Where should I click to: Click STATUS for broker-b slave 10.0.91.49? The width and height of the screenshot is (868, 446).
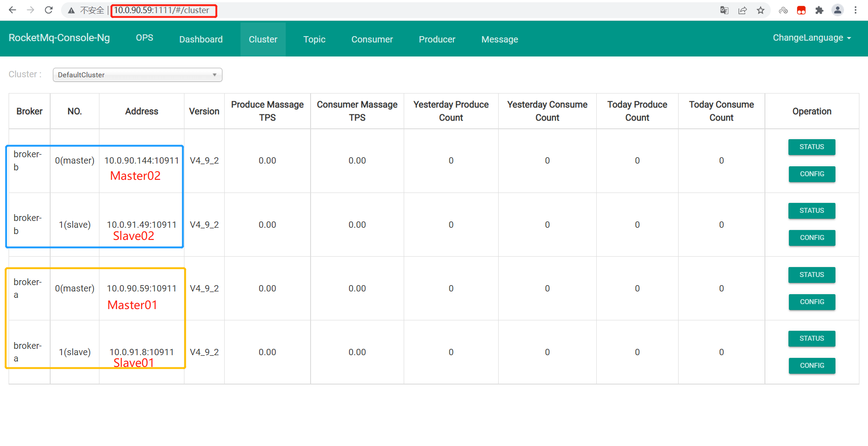(x=811, y=211)
